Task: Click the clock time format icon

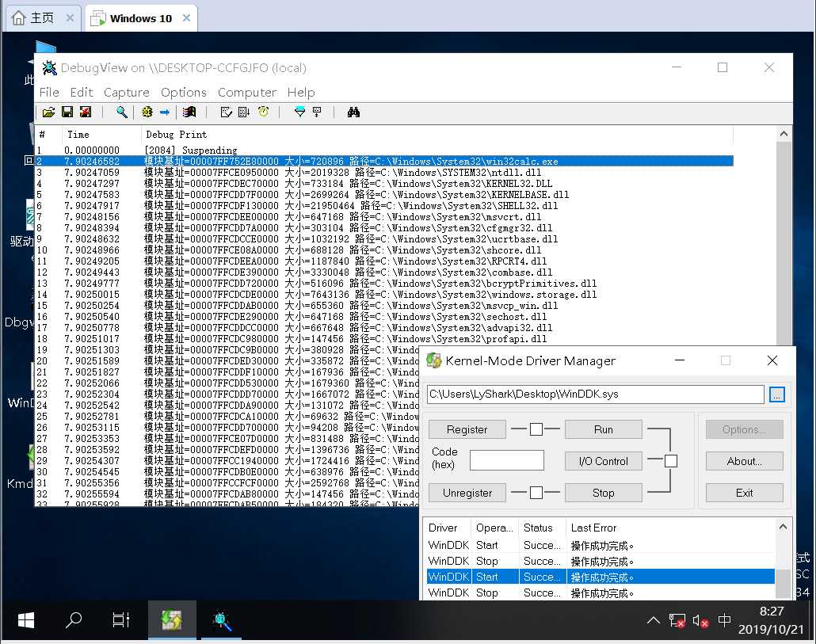Action: coord(263,112)
